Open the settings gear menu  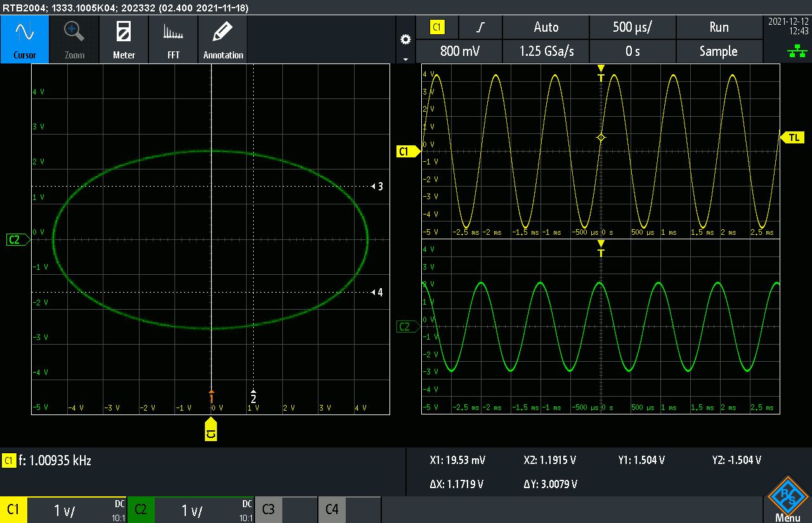(405, 39)
